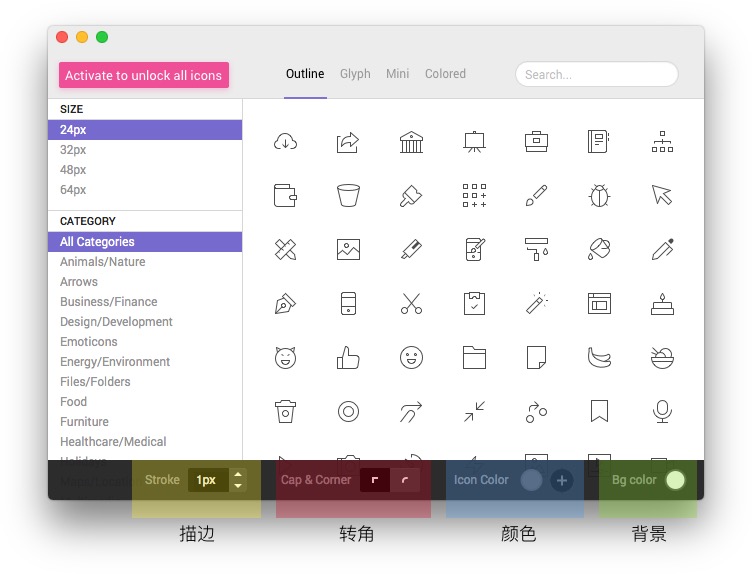Select the paint roller icon
This screenshot has width=752, height=574.
[537, 249]
